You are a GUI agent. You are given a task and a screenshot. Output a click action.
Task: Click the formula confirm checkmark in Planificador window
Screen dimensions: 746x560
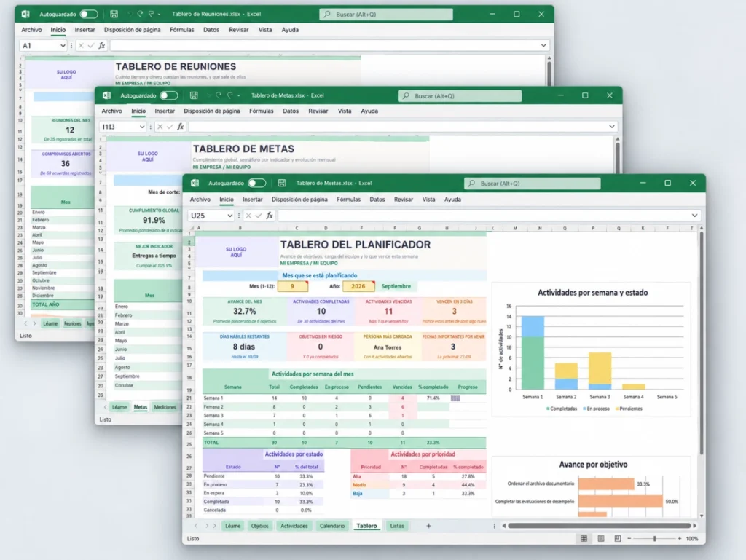(x=259, y=216)
